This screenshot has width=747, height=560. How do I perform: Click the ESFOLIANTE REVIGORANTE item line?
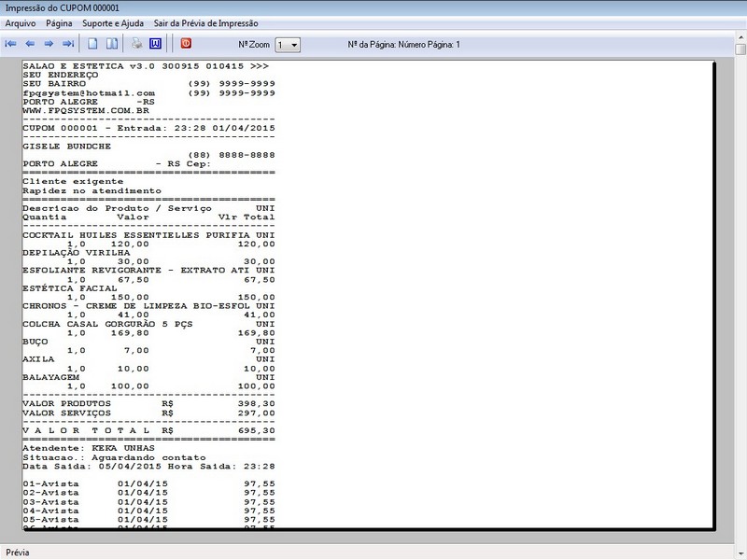148,270
